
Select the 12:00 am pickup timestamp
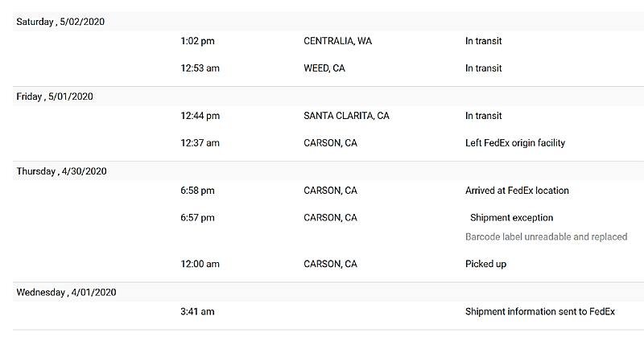point(200,264)
